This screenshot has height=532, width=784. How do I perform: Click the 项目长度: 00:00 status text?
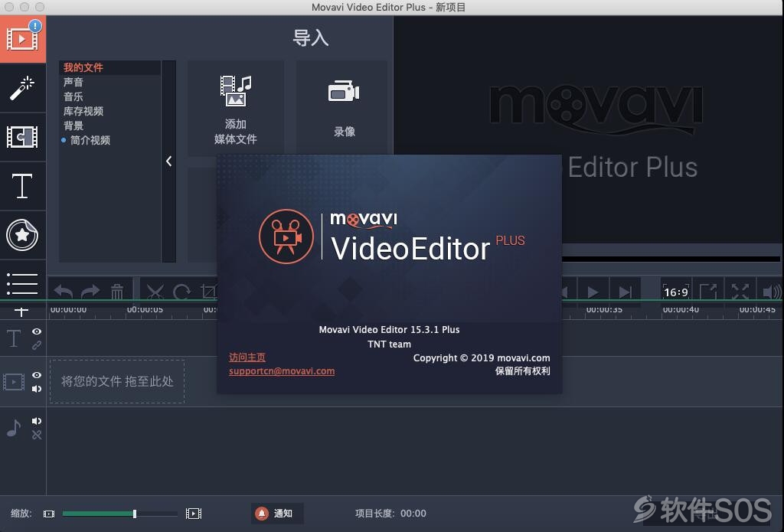[390, 513]
